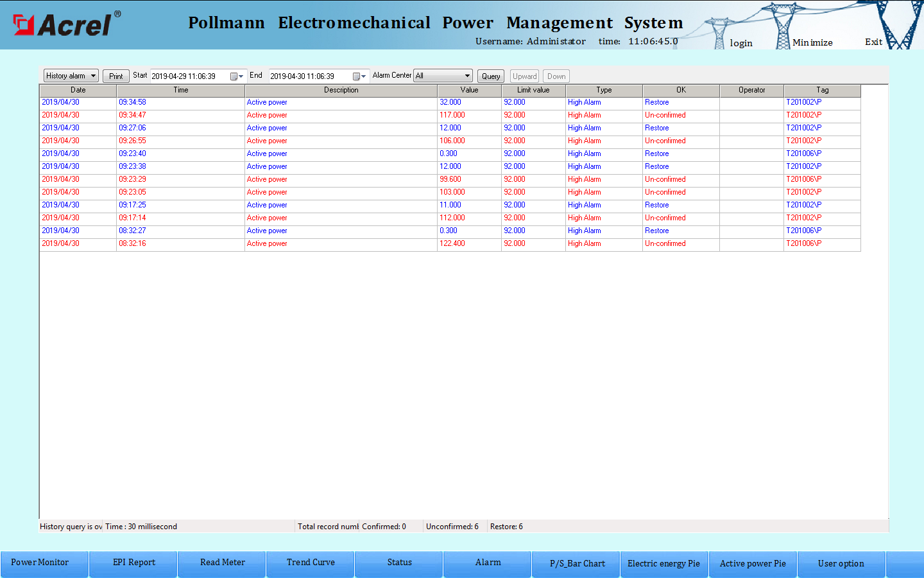
Task: Exit the power management application
Action: coord(873,42)
